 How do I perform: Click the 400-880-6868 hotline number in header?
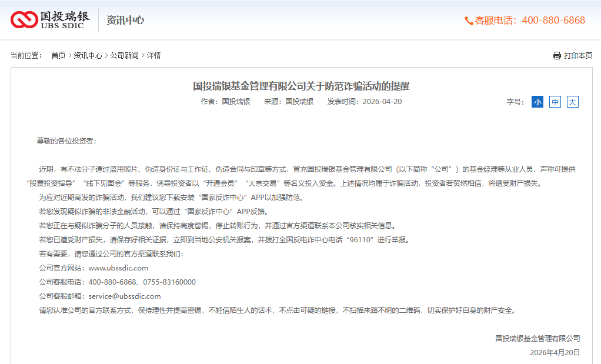(553, 21)
